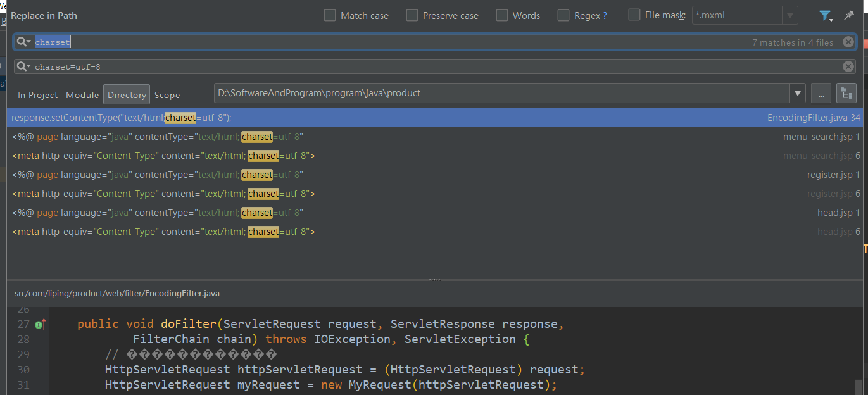Select the Directory scope tab
868x395 pixels.
tap(127, 94)
